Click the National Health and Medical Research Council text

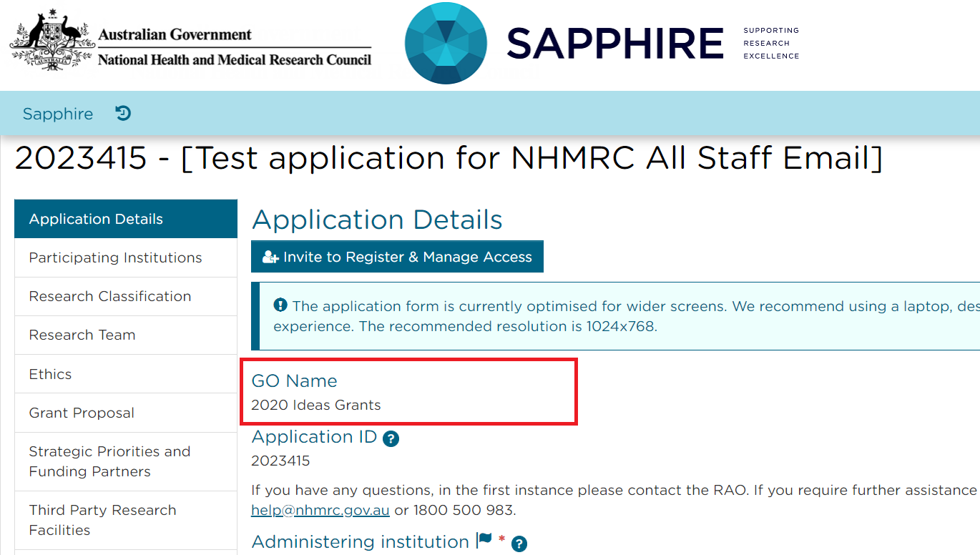pyautogui.click(x=235, y=60)
